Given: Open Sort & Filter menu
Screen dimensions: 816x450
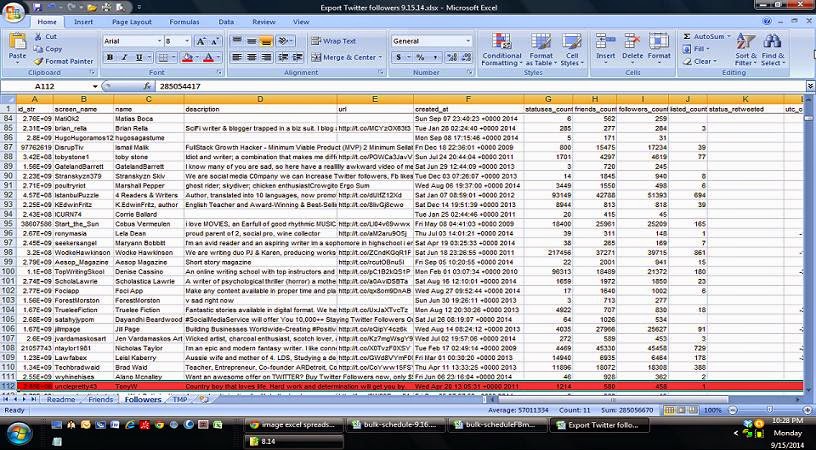Looking at the screenshot, I should click(746, 50).
